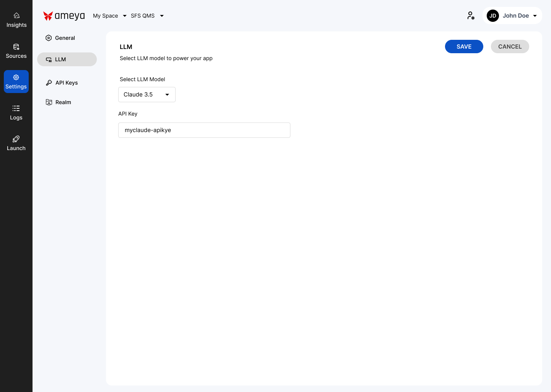Click the API Keys key icon
This screenshot has width=551, height=392.
pyautogui.click(x=49, y=83)
